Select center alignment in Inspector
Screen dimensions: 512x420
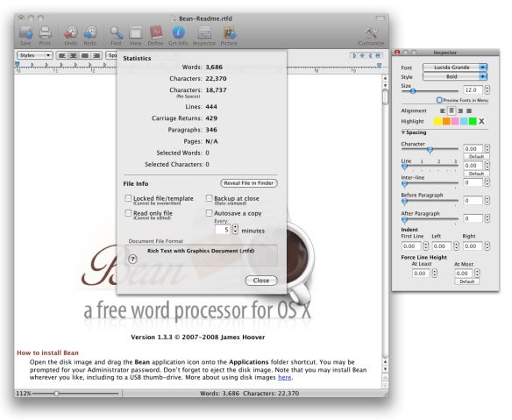click(452, 111)
